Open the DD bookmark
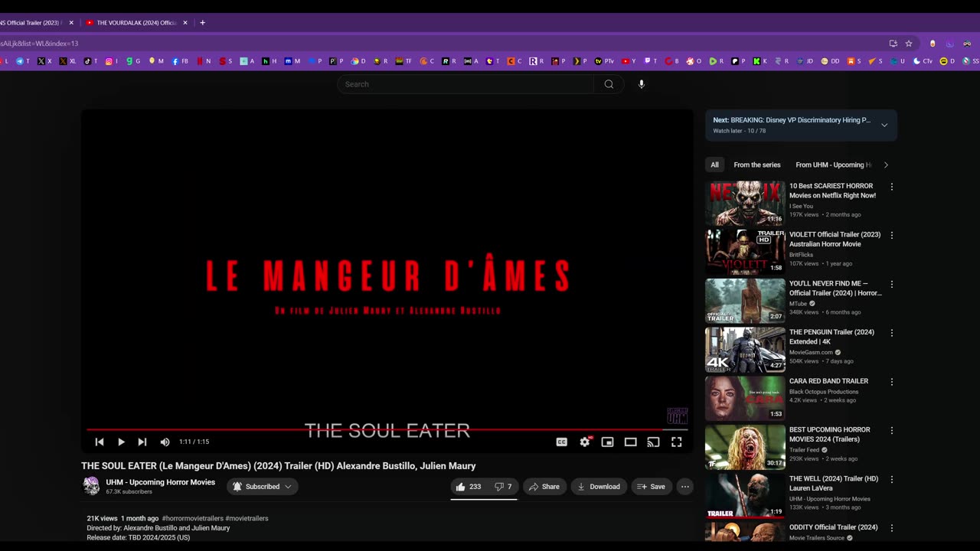 click(830, 61)
